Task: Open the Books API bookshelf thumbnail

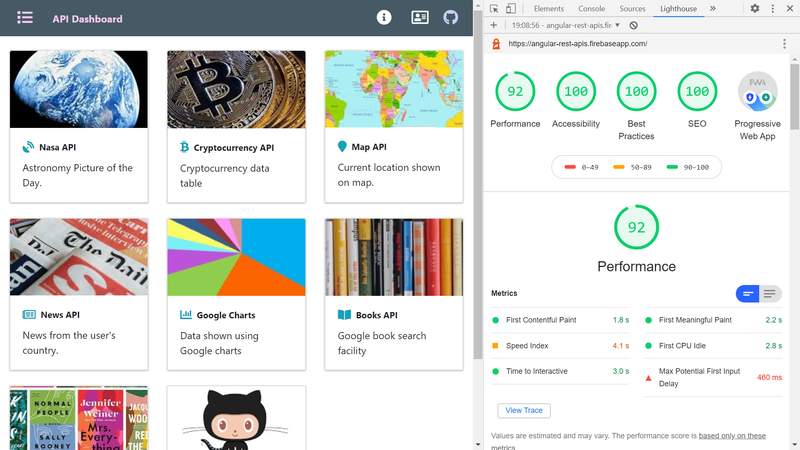Action: [x=394, y=257]
